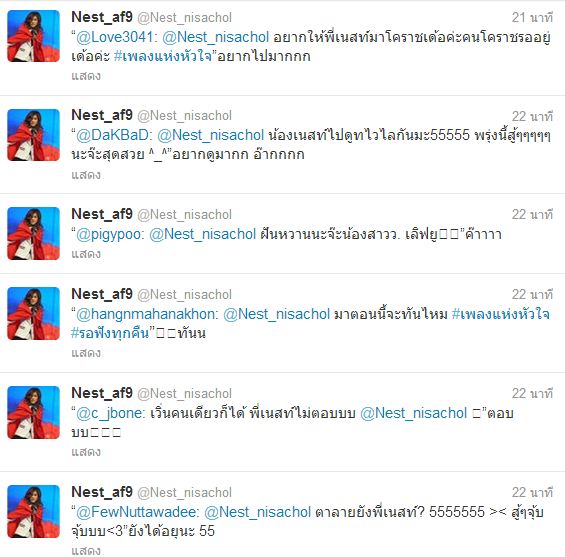The width and height of the screenshot is (565, 557).
Task: Expand the pigypoo tweet with แสดง
Action: [x=86, y=254]
